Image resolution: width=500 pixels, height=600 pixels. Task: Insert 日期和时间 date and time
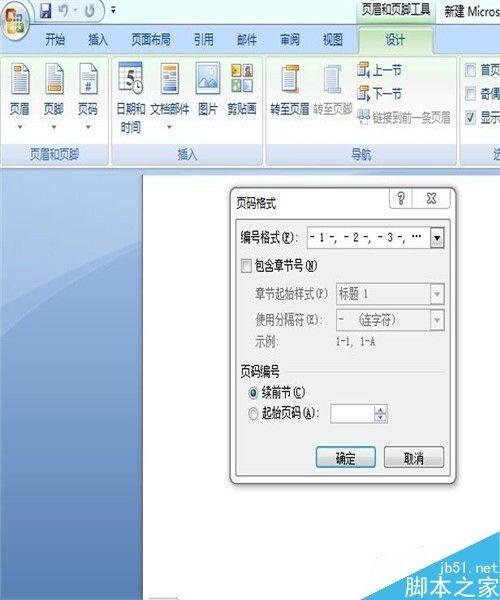tap(131, 98)
